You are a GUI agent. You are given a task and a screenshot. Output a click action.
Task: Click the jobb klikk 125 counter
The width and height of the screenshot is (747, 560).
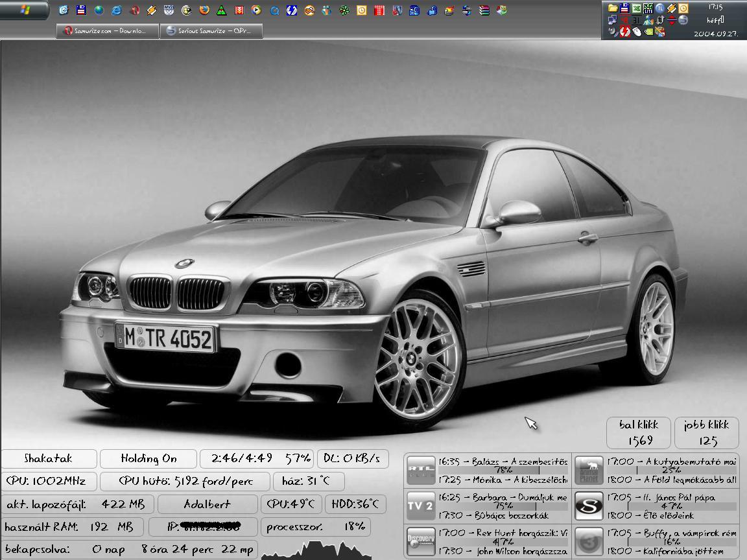click(707, 432)
